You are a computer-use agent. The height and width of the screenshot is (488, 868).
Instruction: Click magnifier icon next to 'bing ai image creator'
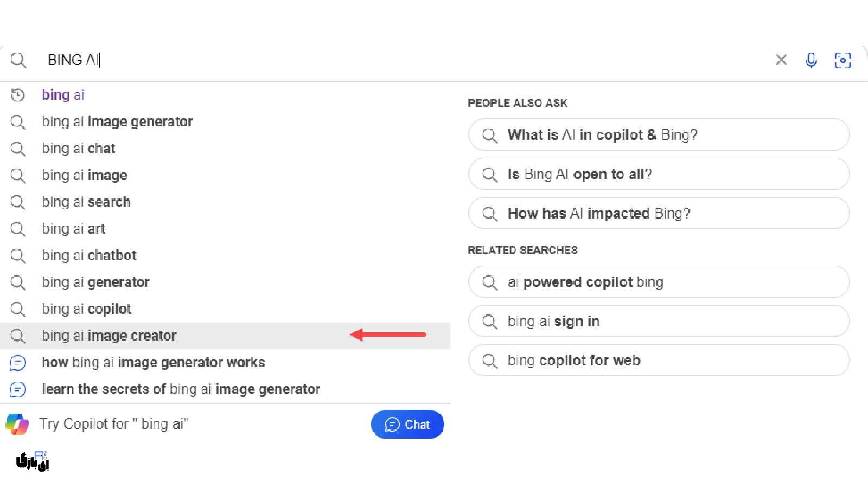pos(18,336)
